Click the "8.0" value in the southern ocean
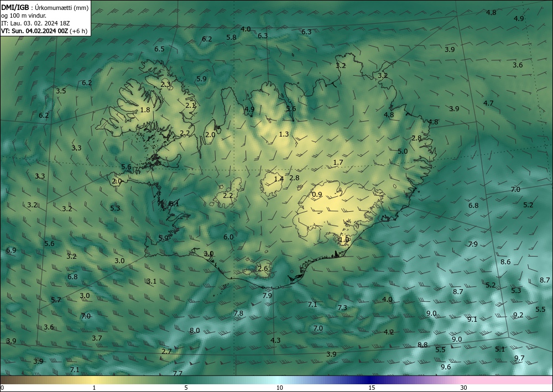 [195, 330]
